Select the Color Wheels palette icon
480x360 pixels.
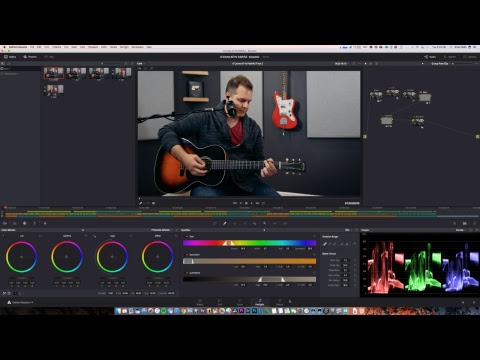[x=25, y=223]
